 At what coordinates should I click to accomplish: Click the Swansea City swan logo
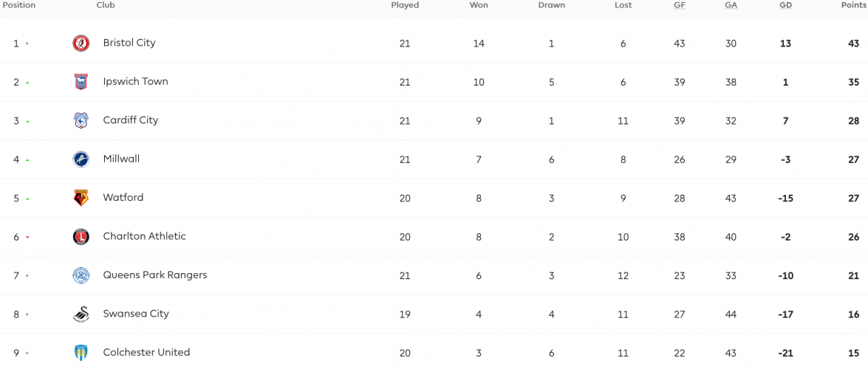pos(81,314)
